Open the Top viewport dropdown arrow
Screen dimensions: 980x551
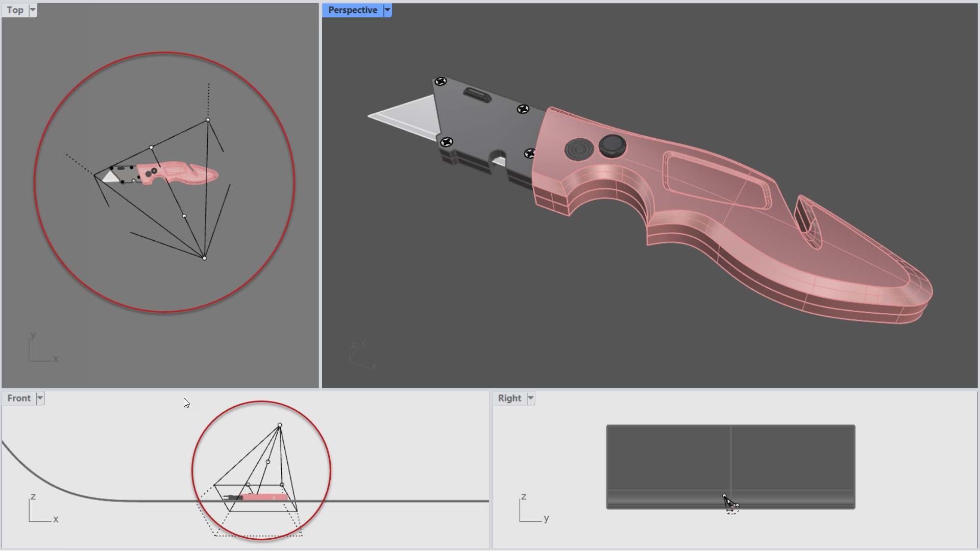(33, 10)
